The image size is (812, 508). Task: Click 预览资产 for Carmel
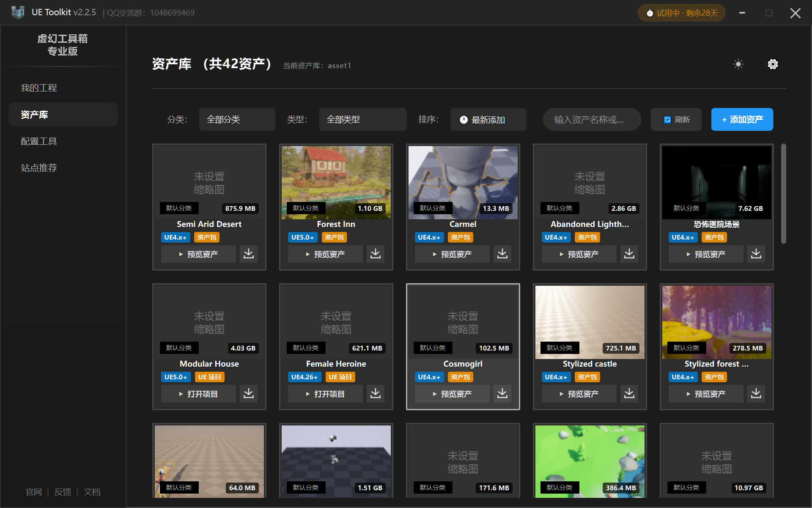pyautogui.click(x=452, y=254)
